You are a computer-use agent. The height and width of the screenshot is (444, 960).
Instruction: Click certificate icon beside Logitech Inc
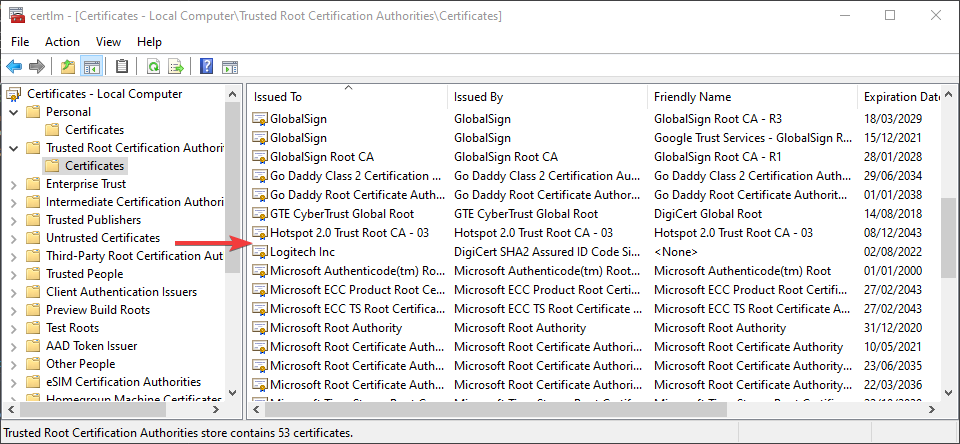(260, 252)
